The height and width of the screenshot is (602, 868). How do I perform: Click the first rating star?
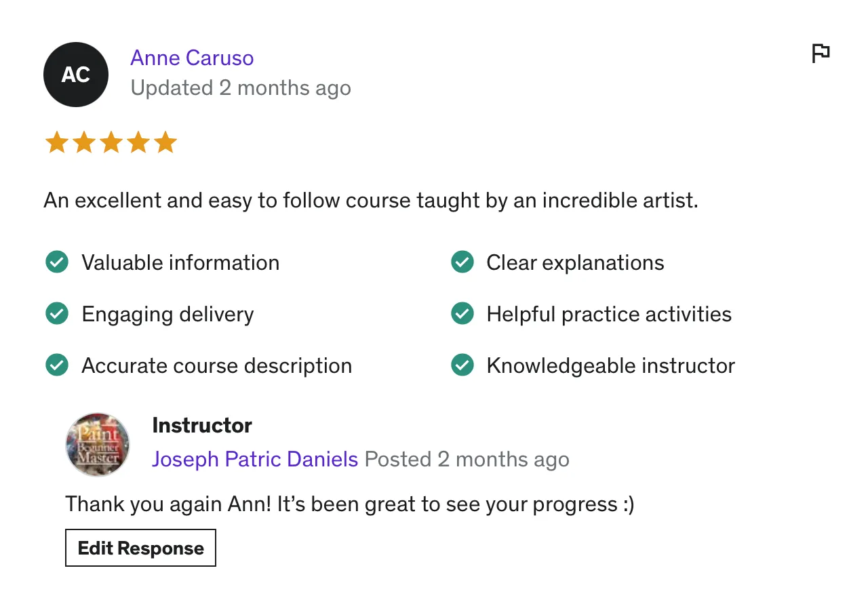point(56,142)
